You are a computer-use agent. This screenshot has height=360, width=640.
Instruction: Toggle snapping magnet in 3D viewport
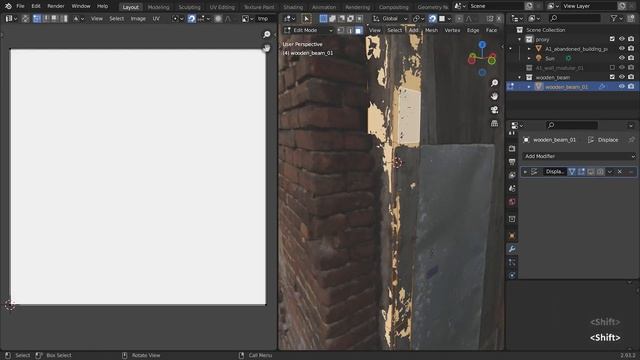click(432, 18)
